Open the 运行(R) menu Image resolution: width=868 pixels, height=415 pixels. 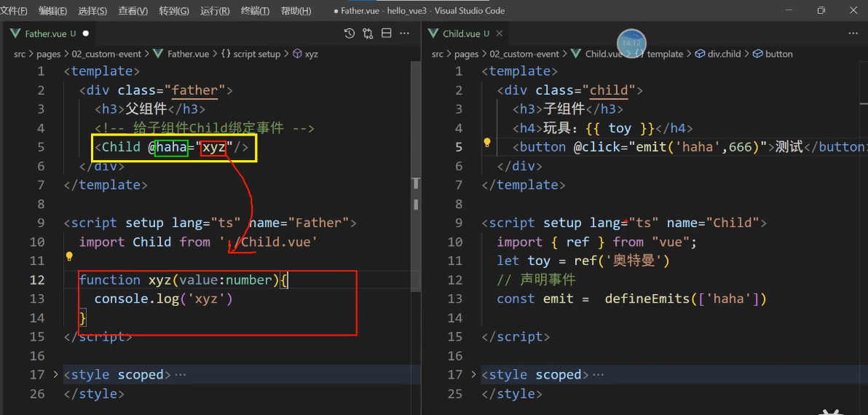pos(215,10)
